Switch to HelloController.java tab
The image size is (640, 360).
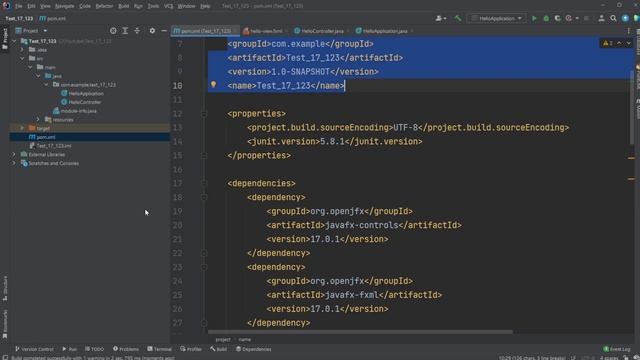[x=322, y=31]
